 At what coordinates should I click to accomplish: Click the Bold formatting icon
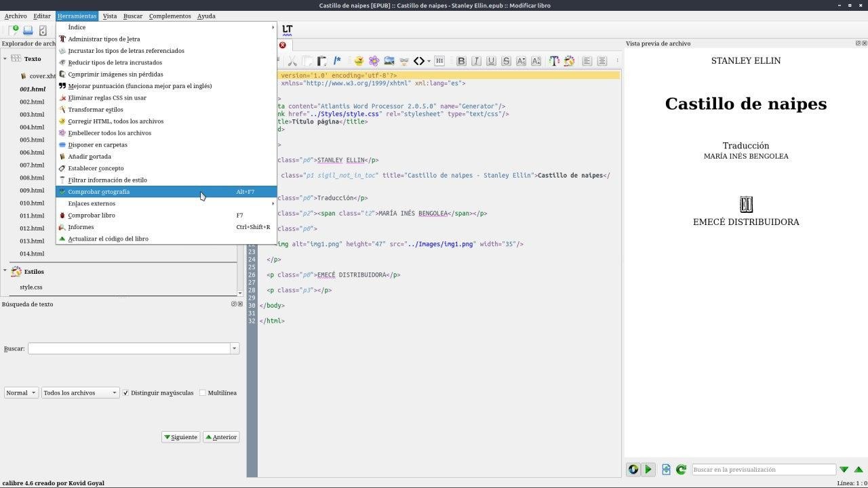click(461, 61)
